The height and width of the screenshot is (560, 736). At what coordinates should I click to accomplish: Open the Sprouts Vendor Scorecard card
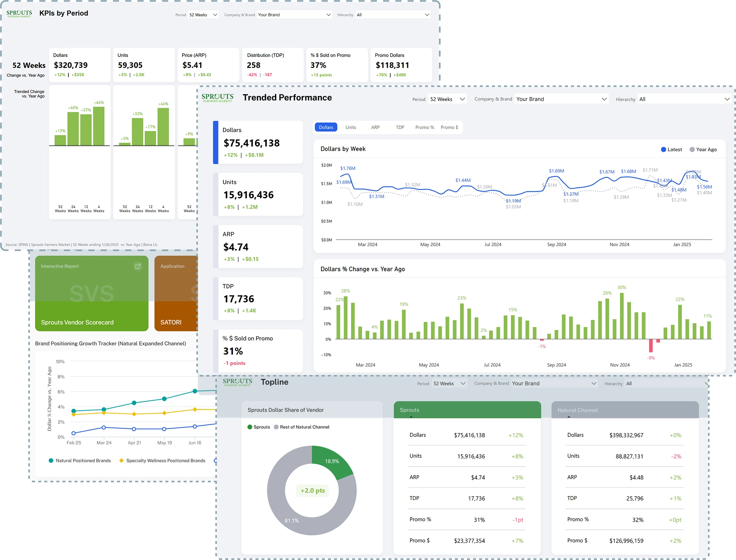point(92,293)
